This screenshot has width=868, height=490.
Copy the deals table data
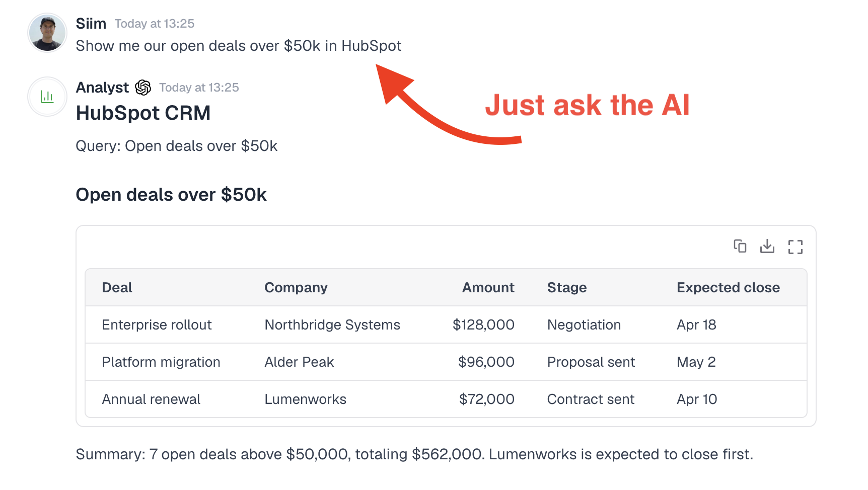(740, 247)
